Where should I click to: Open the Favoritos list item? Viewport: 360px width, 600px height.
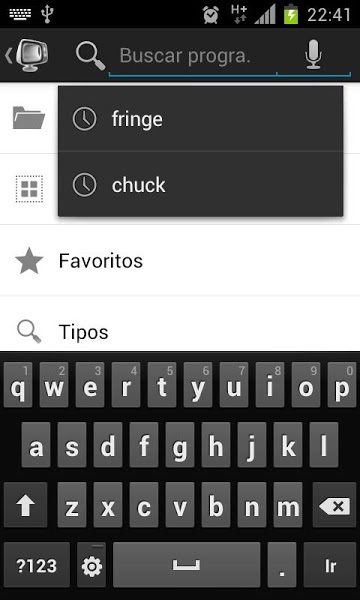point(180,261)
